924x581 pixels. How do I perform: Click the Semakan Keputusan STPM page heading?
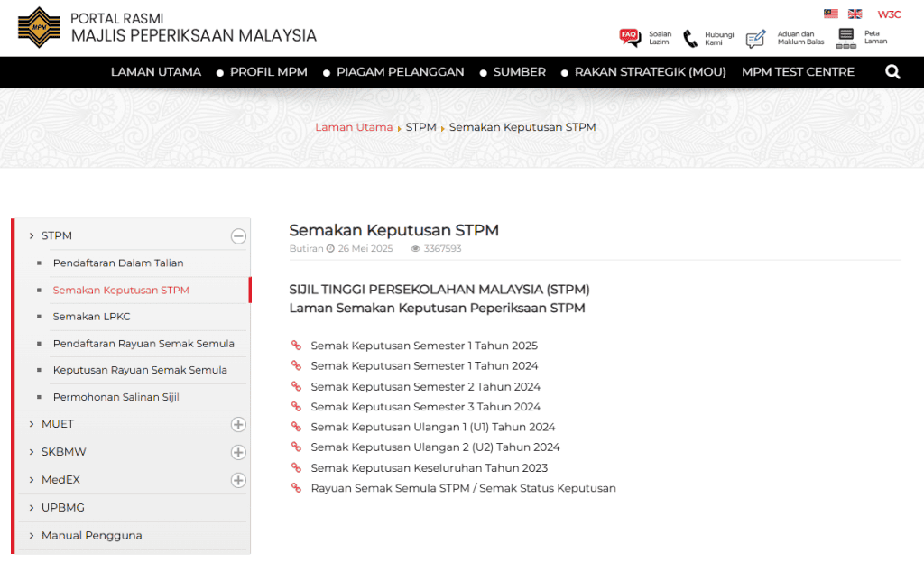[394, 230]
